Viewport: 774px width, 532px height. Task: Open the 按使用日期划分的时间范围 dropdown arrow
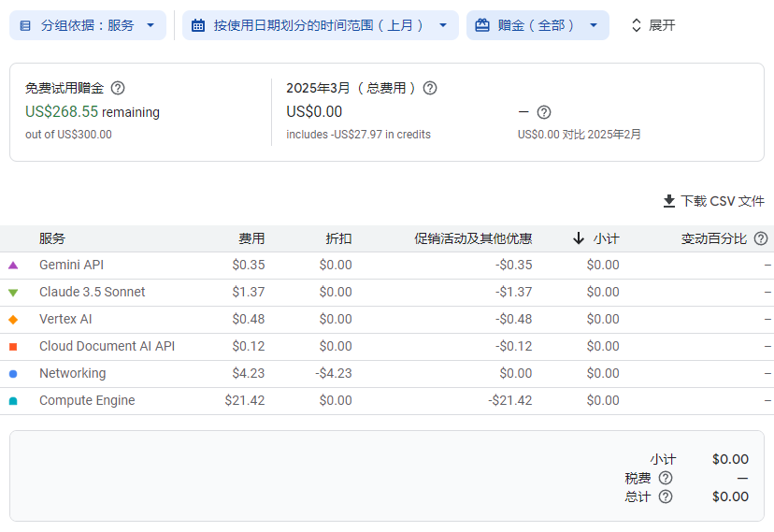pyautogui.click(x=443, y=25)
